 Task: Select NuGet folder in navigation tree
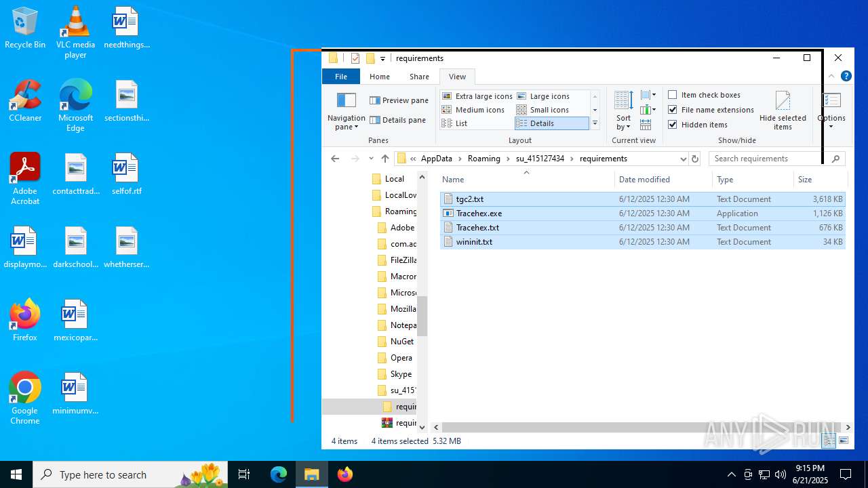coord(402,342)
